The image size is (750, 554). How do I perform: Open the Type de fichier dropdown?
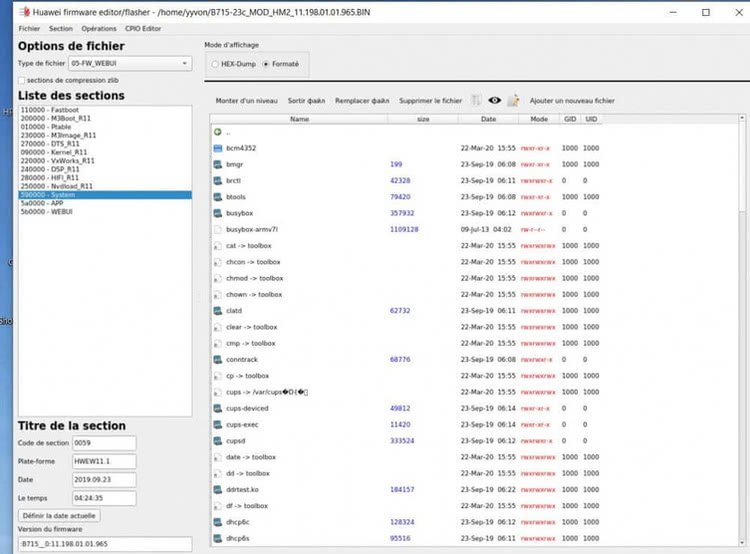[x=130, y=63]
